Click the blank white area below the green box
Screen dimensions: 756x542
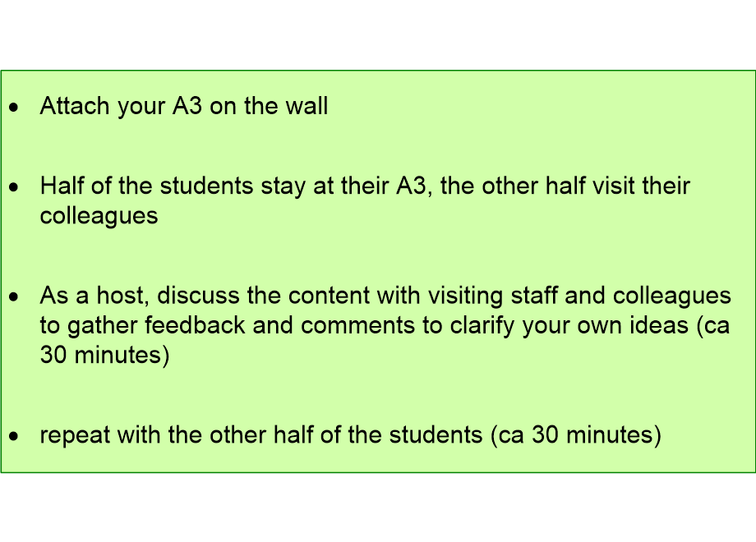(x=378, y=508)
